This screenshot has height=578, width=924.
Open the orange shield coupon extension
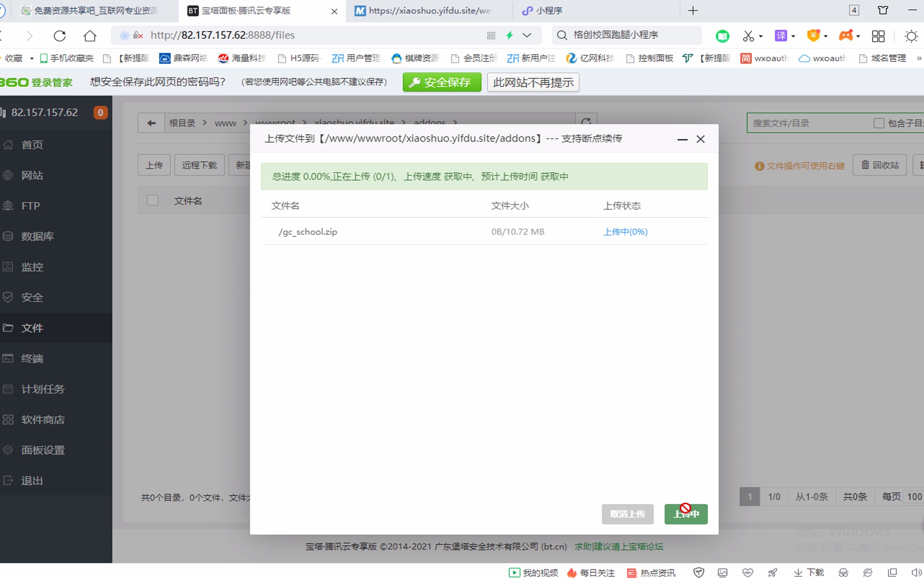(813, 36)
